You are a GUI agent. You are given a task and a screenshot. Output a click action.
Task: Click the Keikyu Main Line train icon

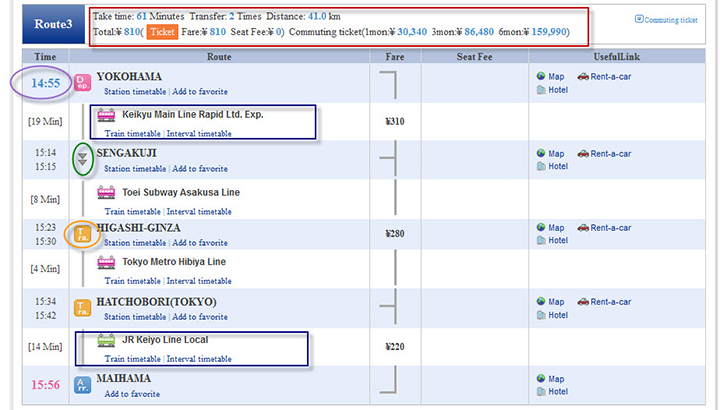tap(106, 115)
